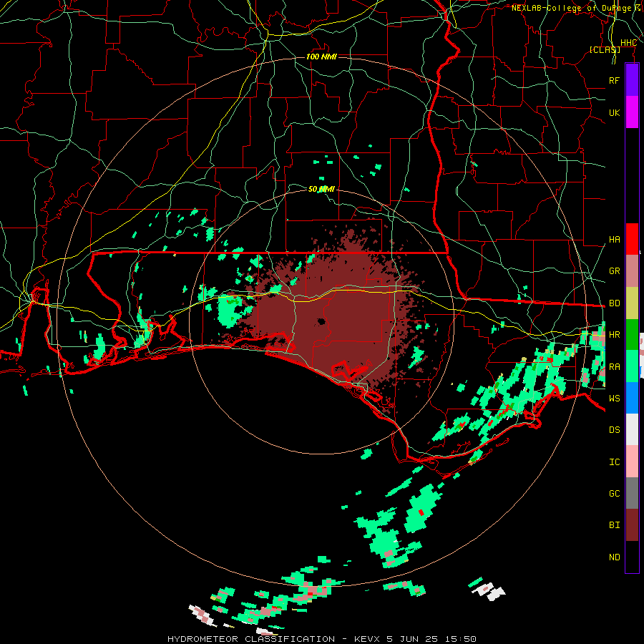Click the DS white legend color block

click(632, 429)
